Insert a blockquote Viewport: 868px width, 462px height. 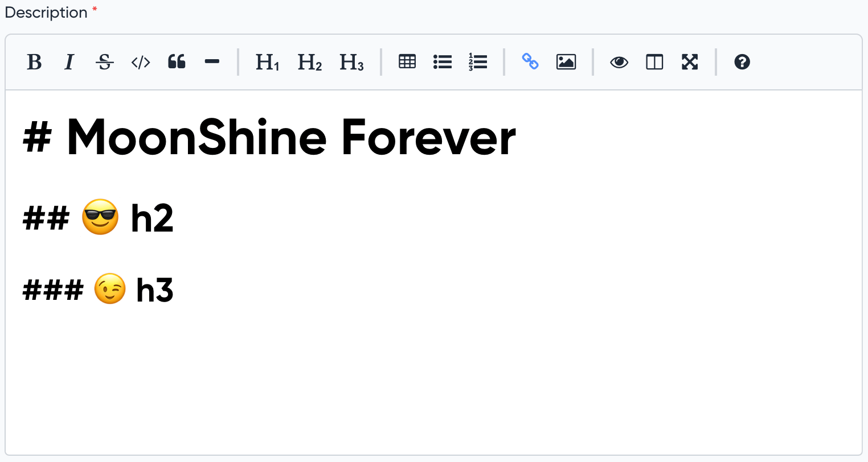[x=177, y=61]
